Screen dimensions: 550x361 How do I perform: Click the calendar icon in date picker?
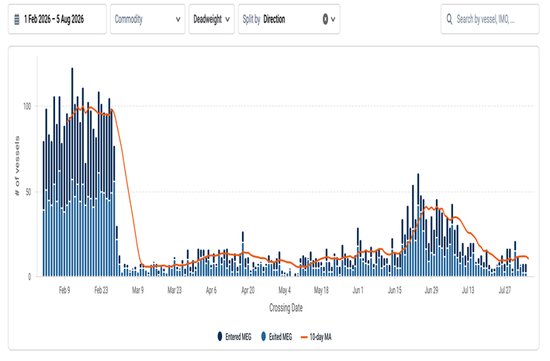pos(16,19)
